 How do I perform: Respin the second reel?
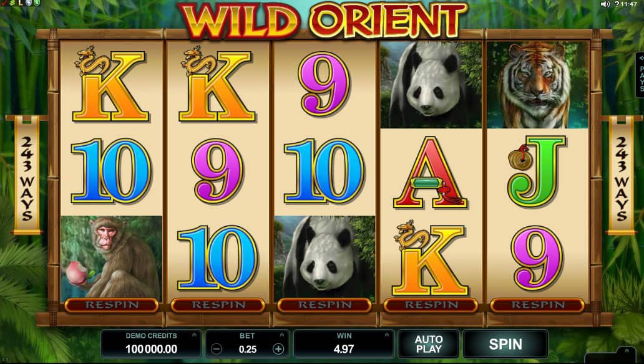(218, 305)
